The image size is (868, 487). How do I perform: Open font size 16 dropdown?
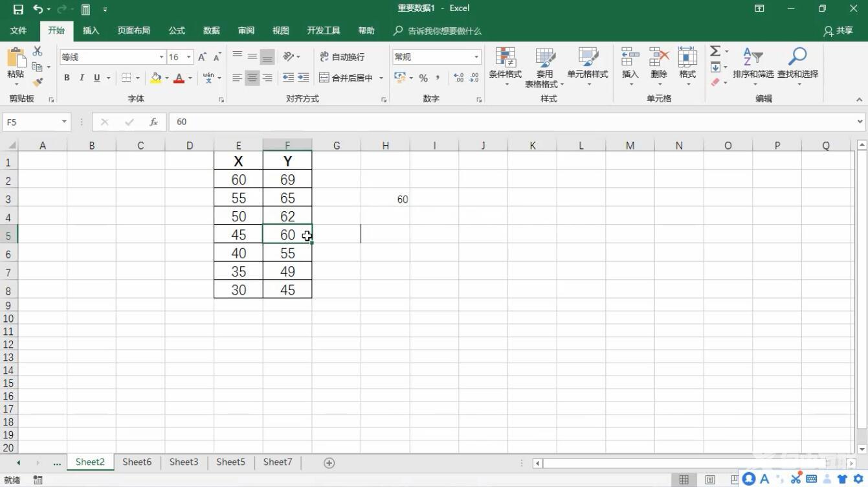click(189, 57)
